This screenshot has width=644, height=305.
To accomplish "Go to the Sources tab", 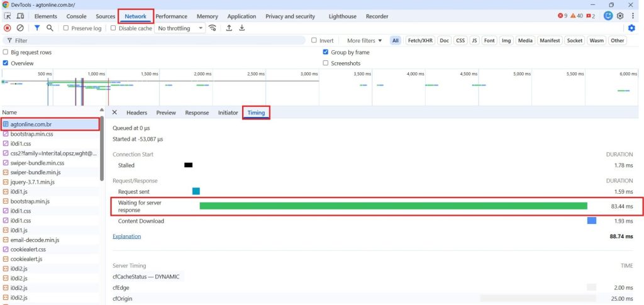I will [x=105, y=16].
